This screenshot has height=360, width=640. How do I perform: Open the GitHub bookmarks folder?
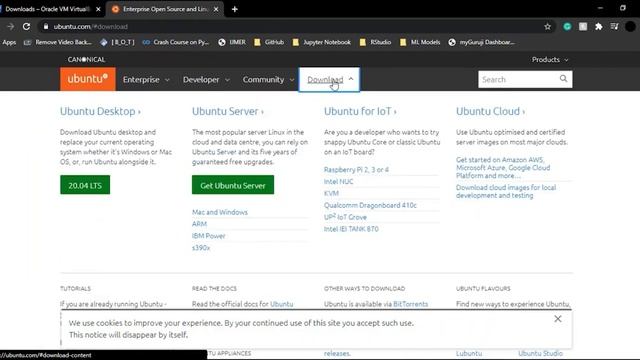269,42
